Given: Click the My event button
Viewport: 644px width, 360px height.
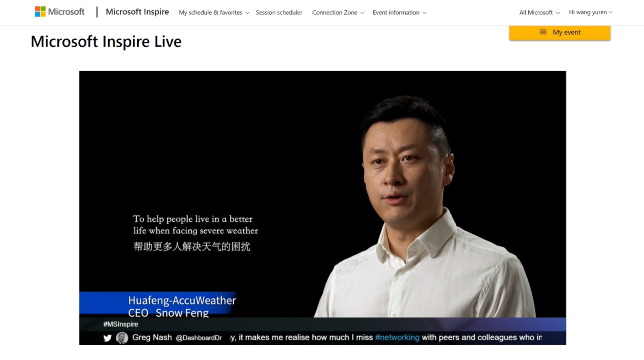Looking at the screenshot, I should [x=560, y=32].
